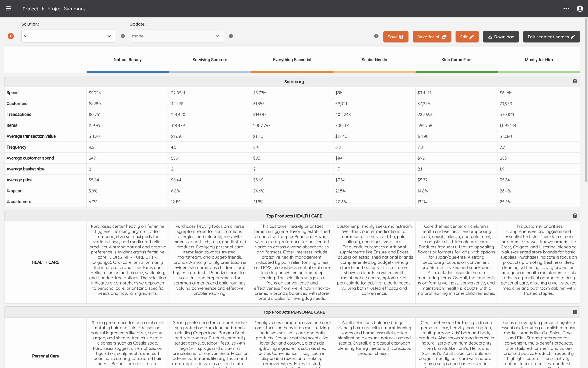This screenshot has height=368, width=588.
Task: Show info icon left of Save button
Action: (376, 36)
